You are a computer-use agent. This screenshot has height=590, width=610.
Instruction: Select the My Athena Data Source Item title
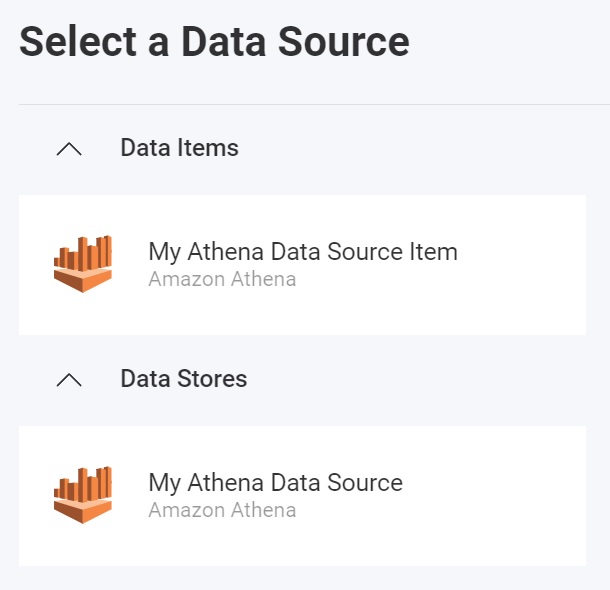pos(302,252)
